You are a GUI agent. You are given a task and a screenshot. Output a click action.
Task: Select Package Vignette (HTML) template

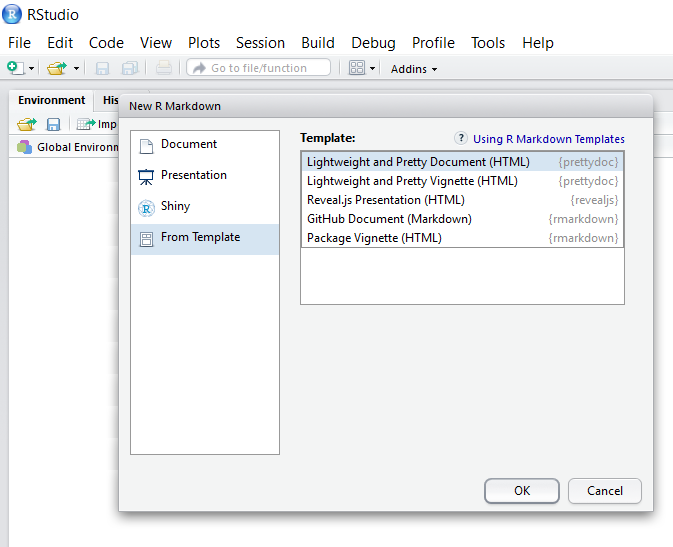pyautogui.click(x=463, y=238)
